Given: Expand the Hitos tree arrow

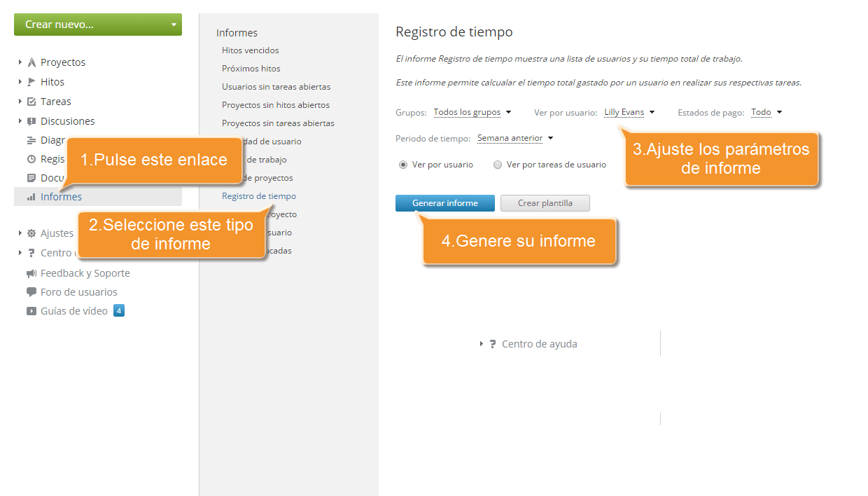Looking at the screenshot, I should tap(20, 82).
